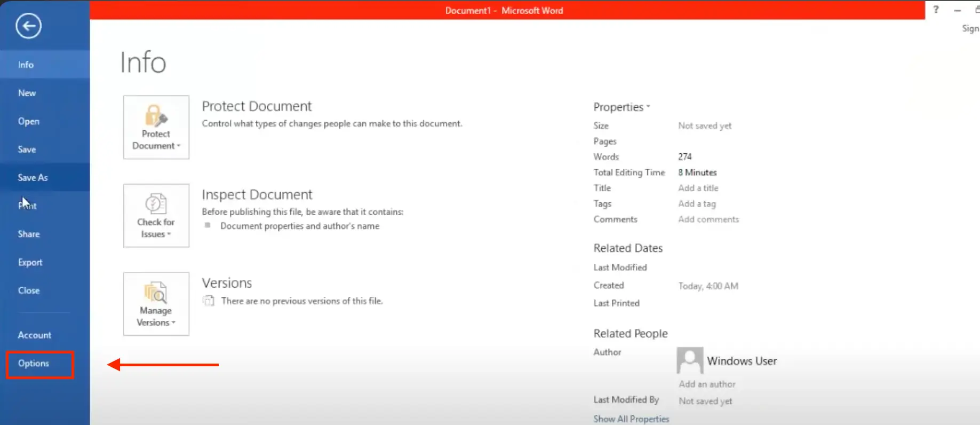
Task: Open Word Options
Action: tap(39, 364)
